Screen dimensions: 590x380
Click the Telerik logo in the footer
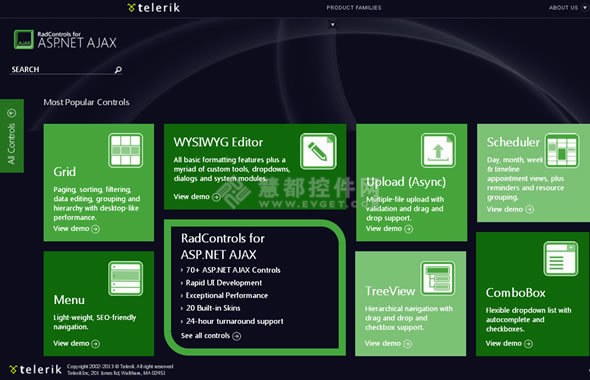click(x=35, y=369)
